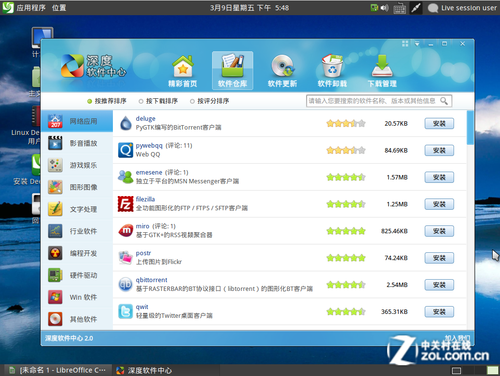Install pywebqq with its 安装 button
Viewport: 500px width, 376px height.
point(439,150)
